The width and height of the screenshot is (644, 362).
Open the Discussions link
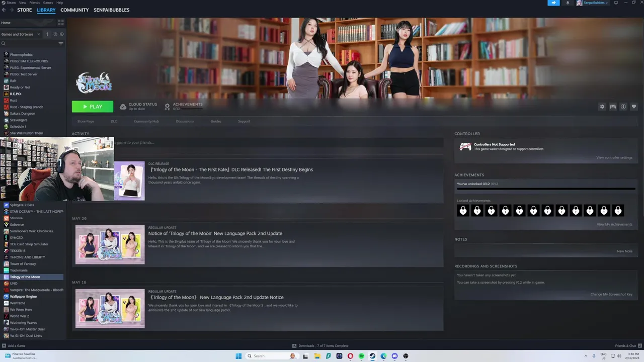click(185, 121)
